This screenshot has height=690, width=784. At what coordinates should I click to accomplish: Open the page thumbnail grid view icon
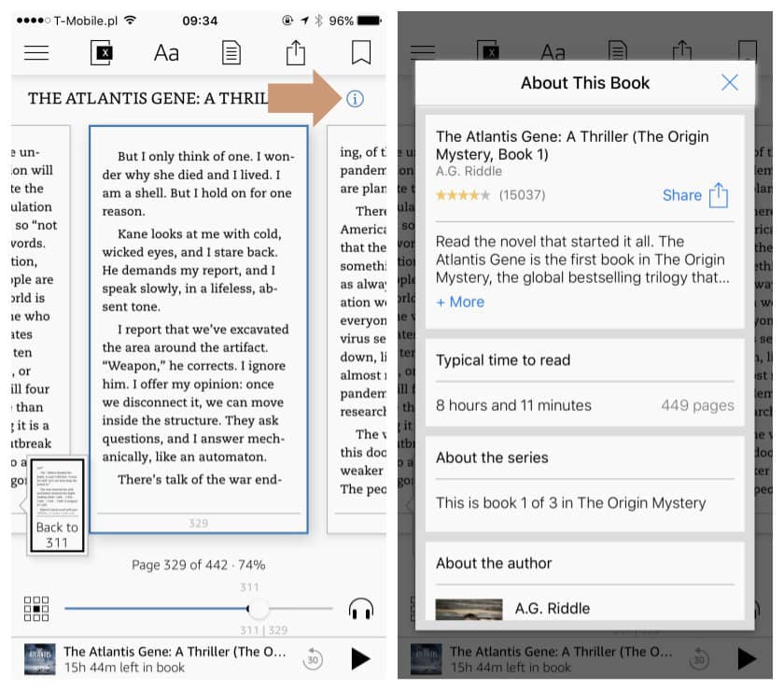click(35, 608)
